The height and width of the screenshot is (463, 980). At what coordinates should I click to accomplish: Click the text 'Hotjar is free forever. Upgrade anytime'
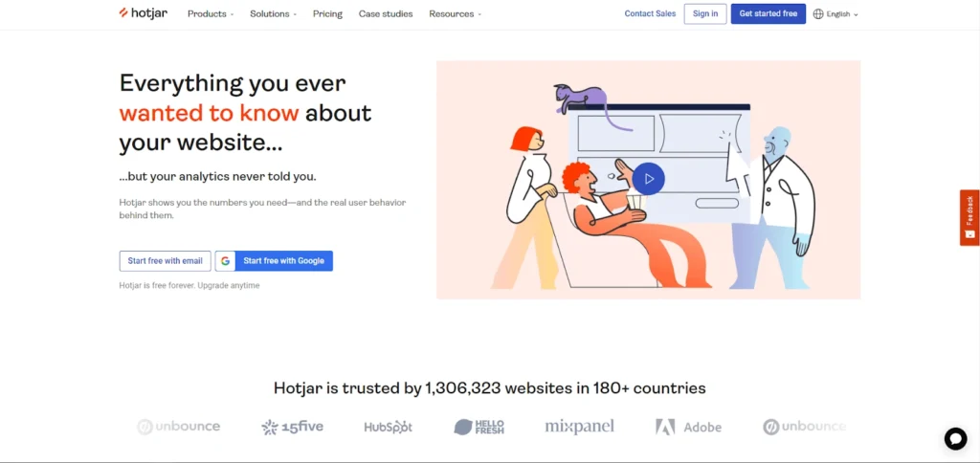(189, 285)
